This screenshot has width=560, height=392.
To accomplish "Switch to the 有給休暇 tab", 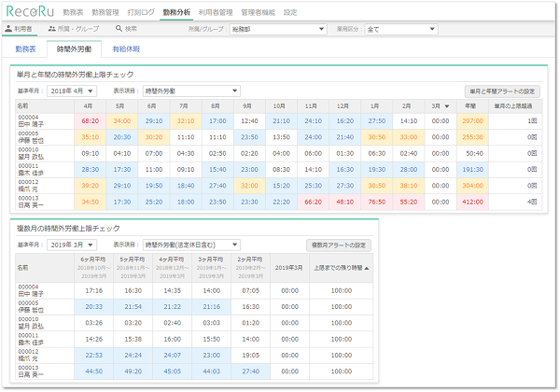I will click(126, 49).
